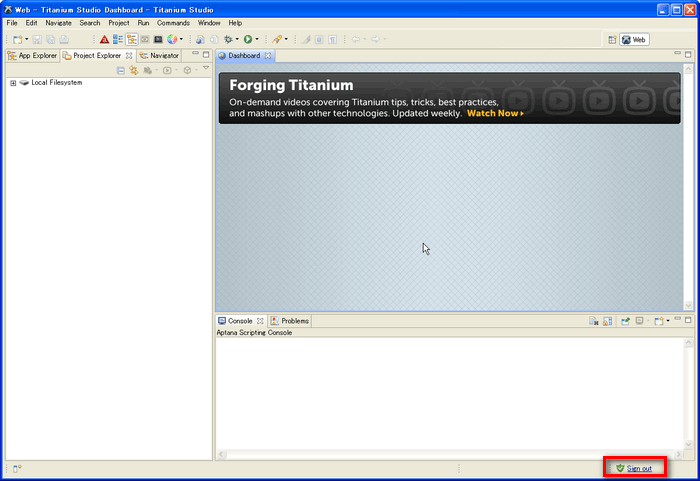Open the dropdown arrow beside New icon
The image size is (700, 481).
(x=26, y=39)
